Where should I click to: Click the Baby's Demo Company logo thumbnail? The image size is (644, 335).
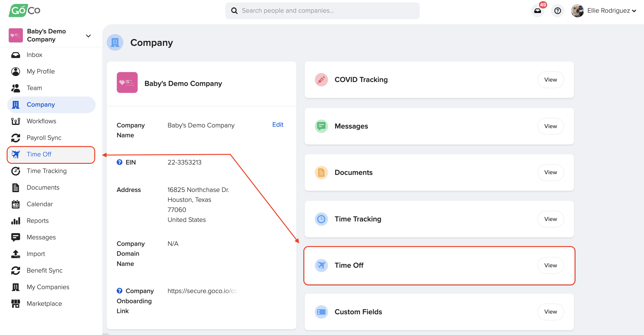(x=127, y=83)
